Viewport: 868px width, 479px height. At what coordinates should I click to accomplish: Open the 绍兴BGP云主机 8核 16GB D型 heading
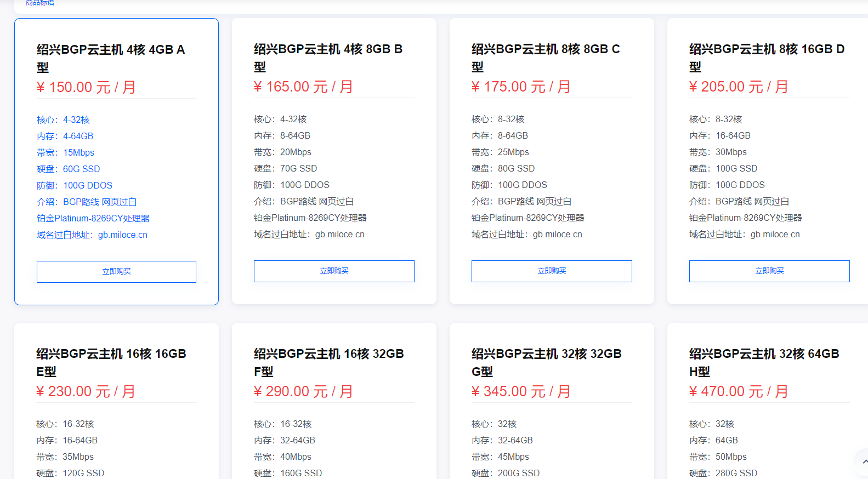tap(767, 58)
